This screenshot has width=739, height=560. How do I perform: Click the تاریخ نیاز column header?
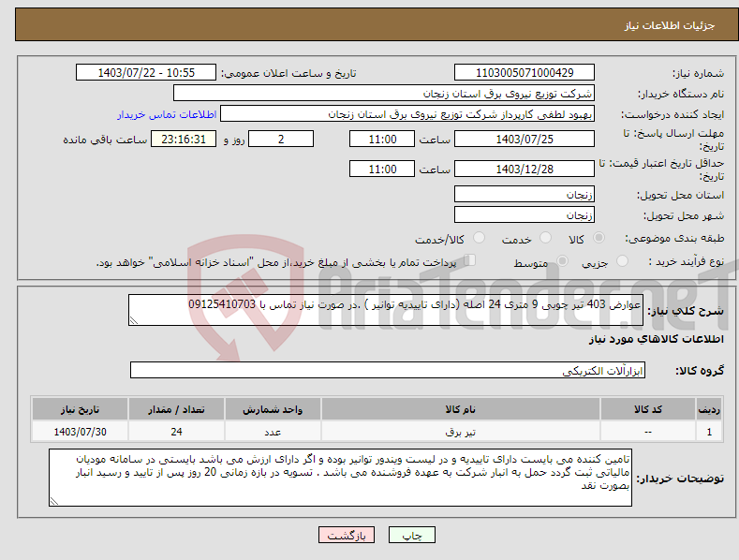tap(81, 409)
